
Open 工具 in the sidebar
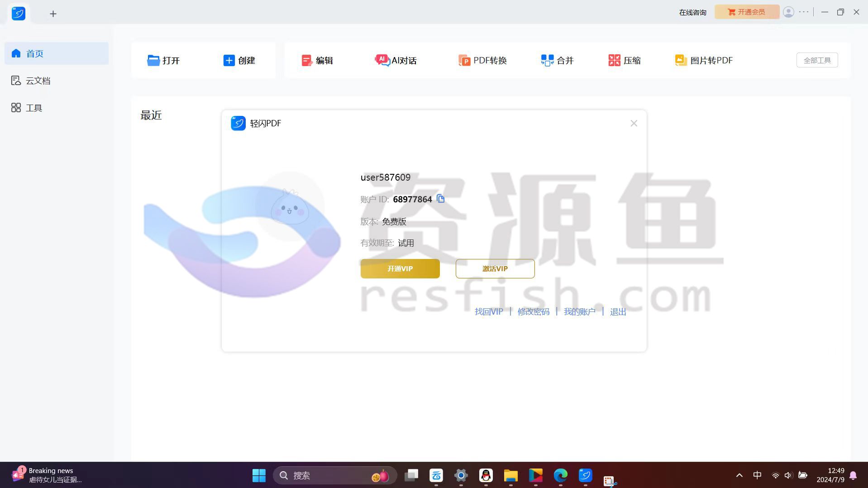pos(57,108)
